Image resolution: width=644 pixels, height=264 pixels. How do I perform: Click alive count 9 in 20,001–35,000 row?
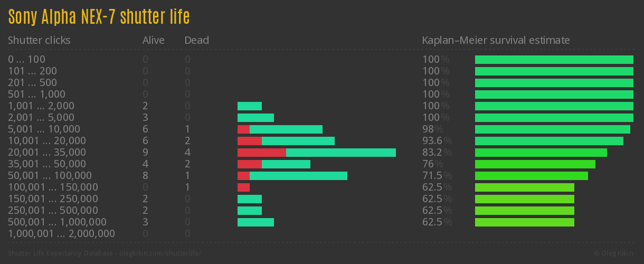tap(145, 153)
